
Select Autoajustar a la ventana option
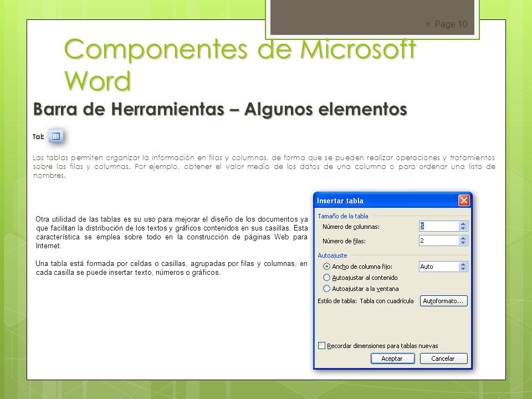(326, 289)
